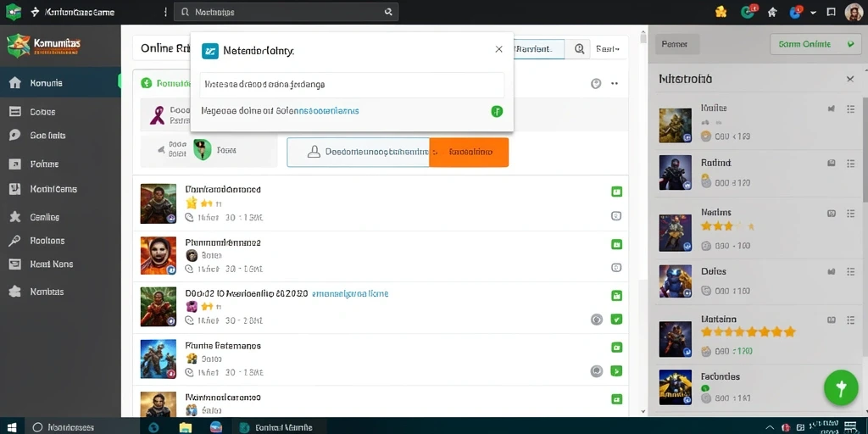Toggle the green check box on third list row
The height and width of the screenshot is (434, 868).
coord(616,320)
